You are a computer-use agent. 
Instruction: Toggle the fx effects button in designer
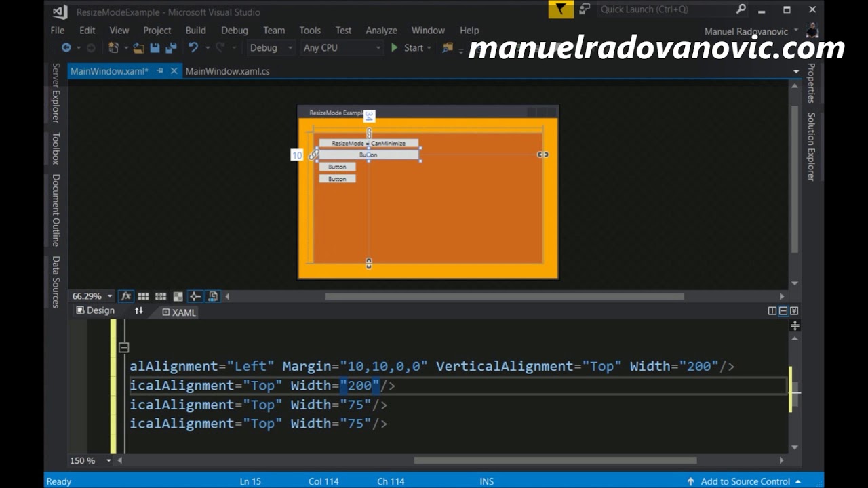[125, 296]
